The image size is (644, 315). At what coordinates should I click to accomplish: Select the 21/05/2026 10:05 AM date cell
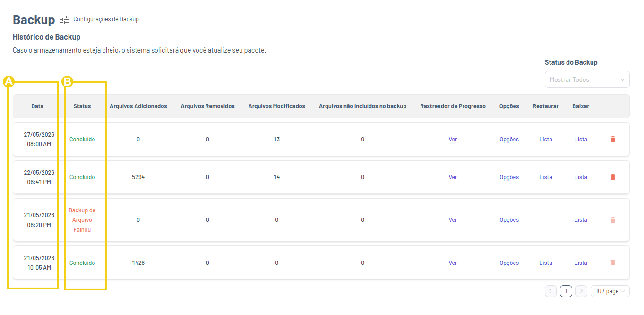39,262
